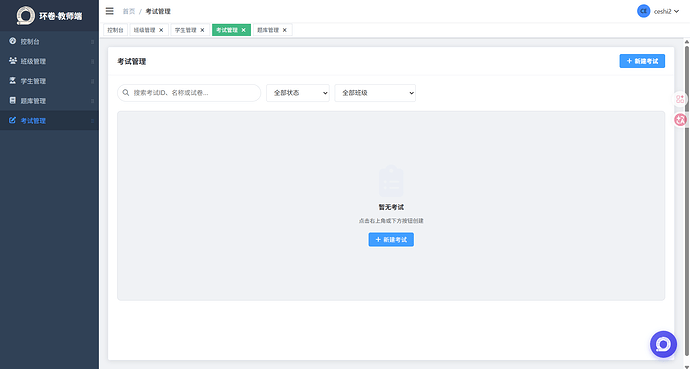The height and width of the screenshot is (369, 690).
Task: Click the 考试管理 breadcrumb text
Action: pos(158,11)
